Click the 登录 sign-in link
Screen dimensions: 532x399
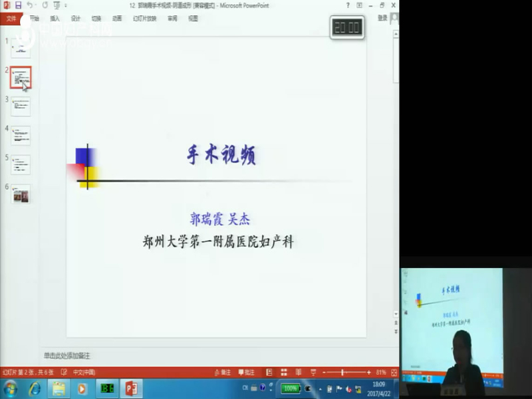tap(382, 19)
